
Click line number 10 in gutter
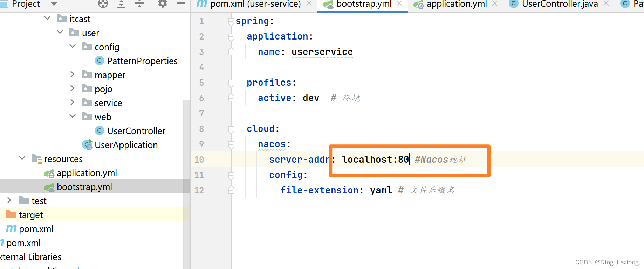(199, 160)
